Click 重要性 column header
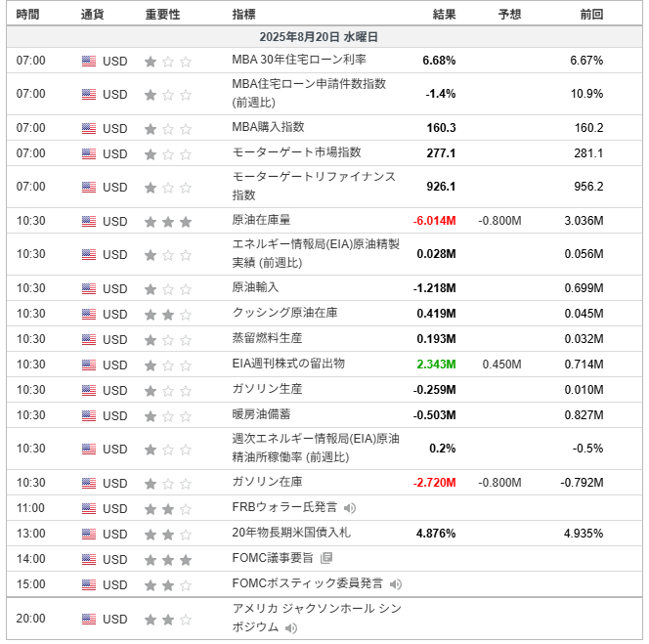This screenshot has width=649, height=644. click(162, 15)
